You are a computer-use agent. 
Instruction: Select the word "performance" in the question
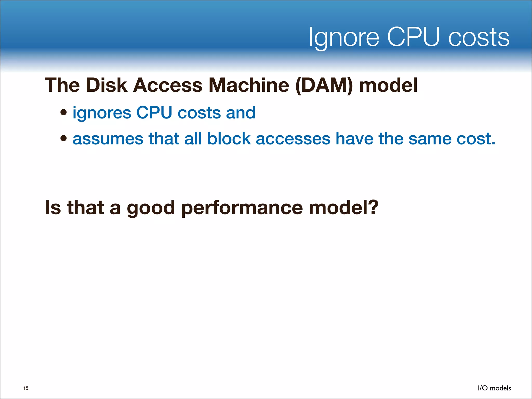pyautogui.click(x=242, y=208)
